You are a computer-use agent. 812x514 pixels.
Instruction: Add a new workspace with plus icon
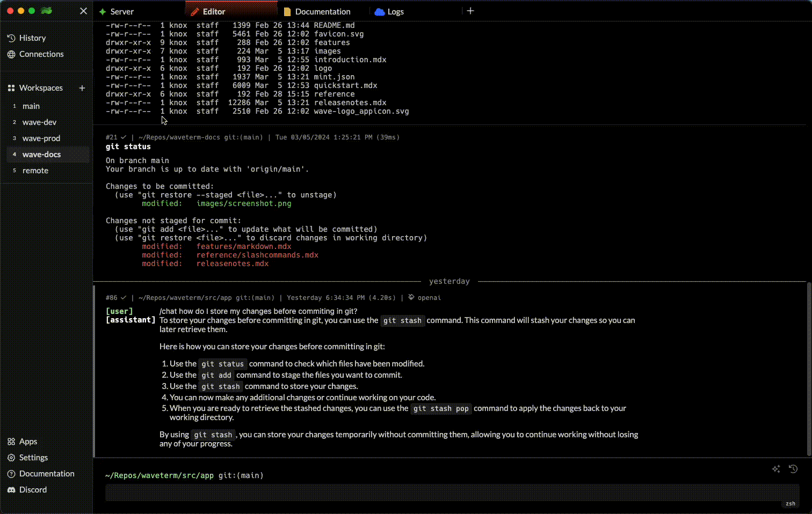pyautogui.click(x=82, y=88)
